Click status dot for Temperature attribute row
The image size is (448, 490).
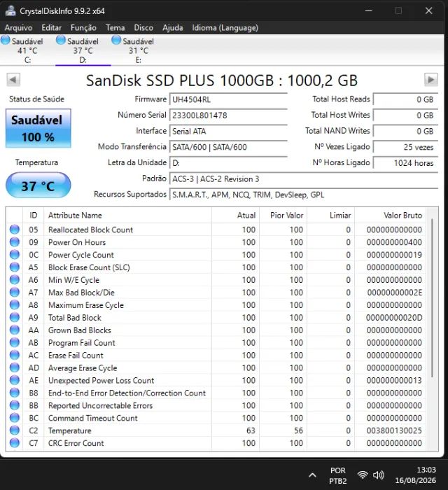pos(15,430)
